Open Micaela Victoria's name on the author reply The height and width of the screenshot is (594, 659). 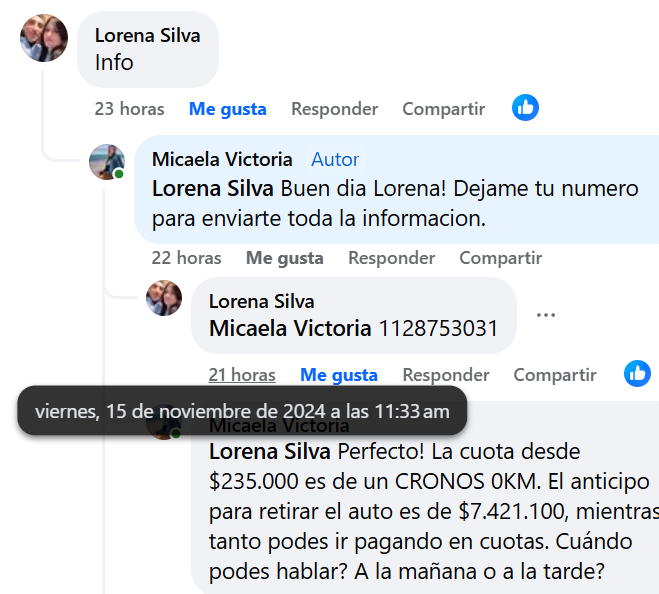(222, 159)
